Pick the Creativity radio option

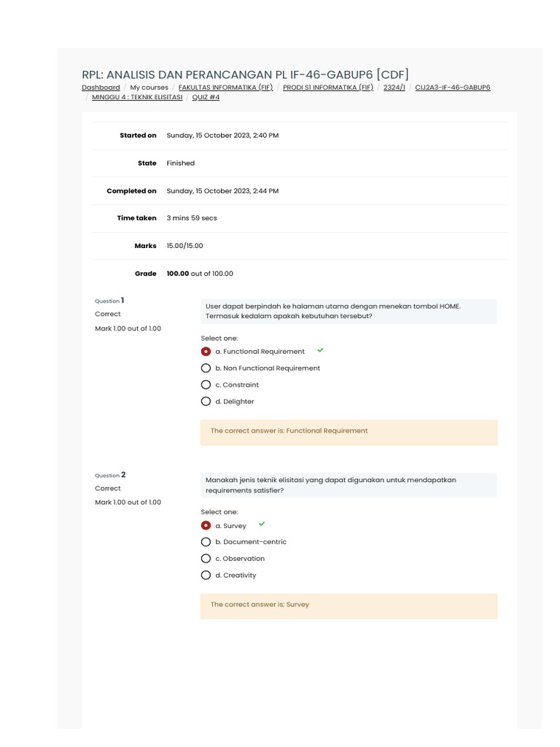pyautogui.click(x=206, y=576)
